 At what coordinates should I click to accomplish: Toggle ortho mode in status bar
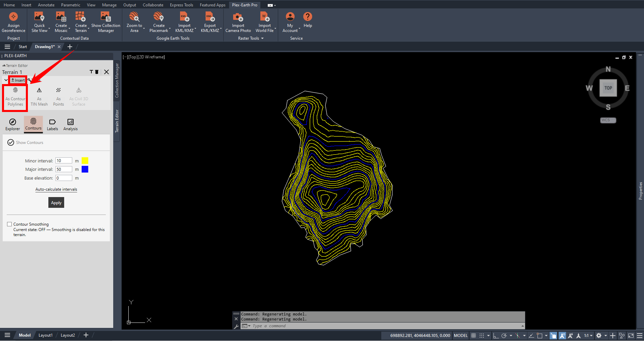[496, 336]
